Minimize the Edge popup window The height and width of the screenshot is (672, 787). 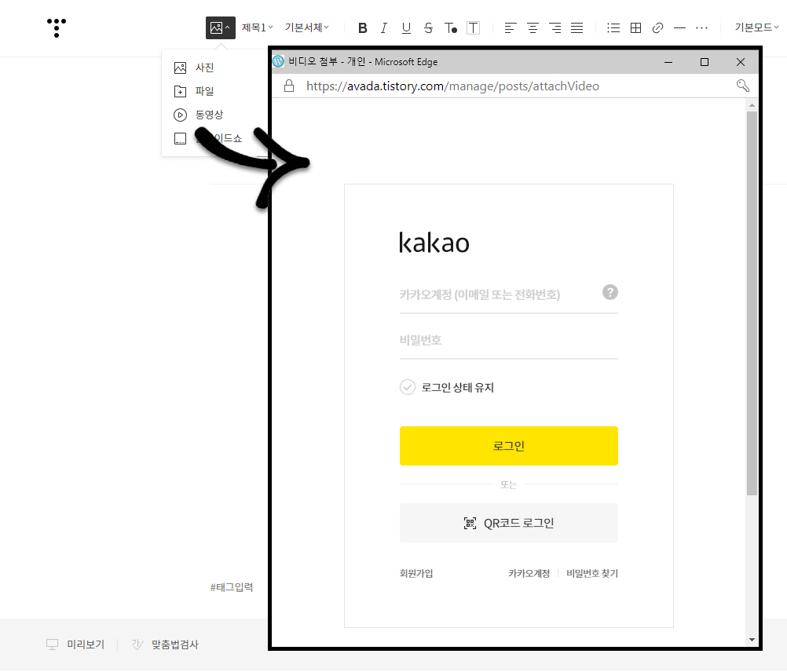point(668,62)
